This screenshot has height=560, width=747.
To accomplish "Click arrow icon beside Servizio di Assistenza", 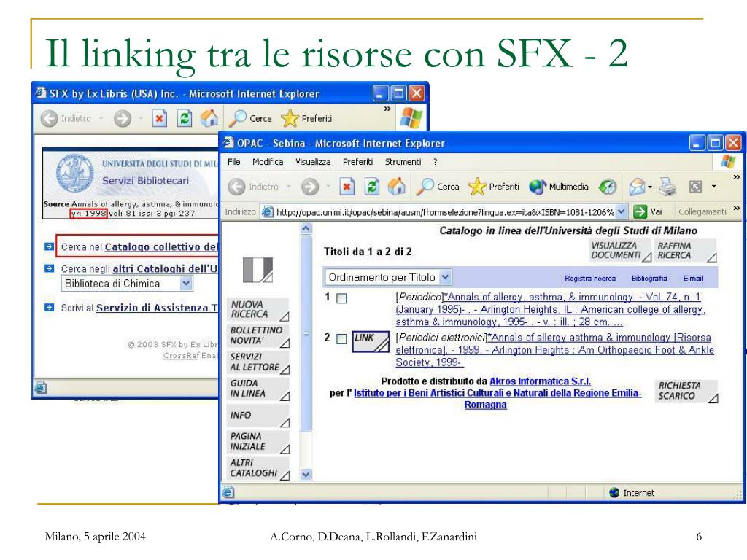I will [x=50, y=308].
